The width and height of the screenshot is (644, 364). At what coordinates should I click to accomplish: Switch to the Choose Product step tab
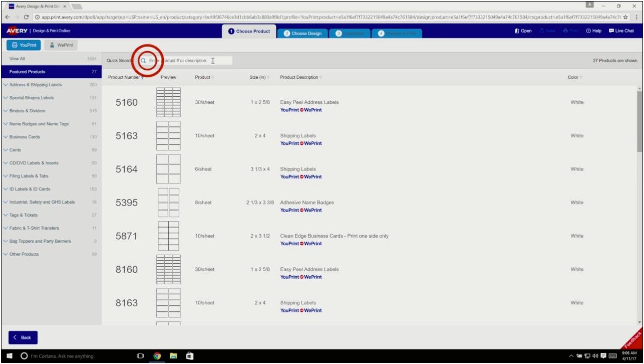click(249, 31)
